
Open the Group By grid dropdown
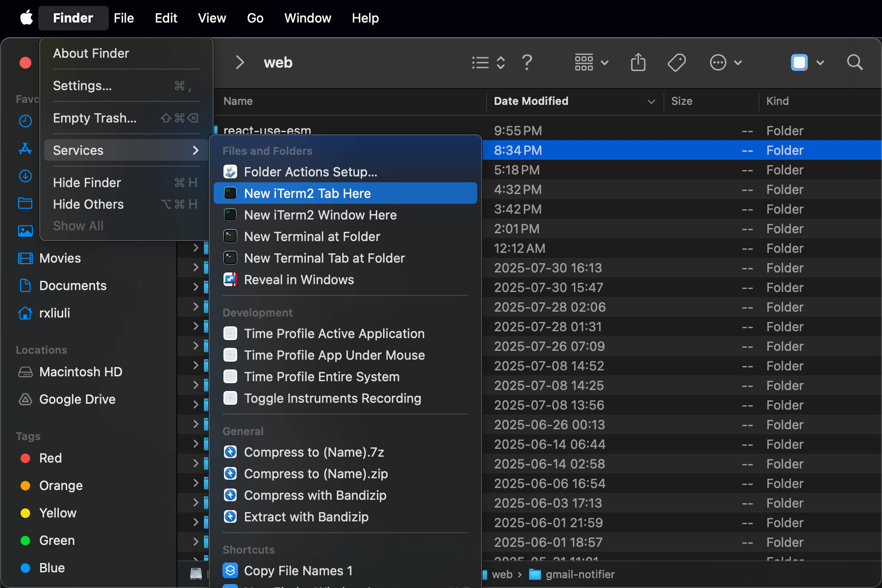pos(591,63)
